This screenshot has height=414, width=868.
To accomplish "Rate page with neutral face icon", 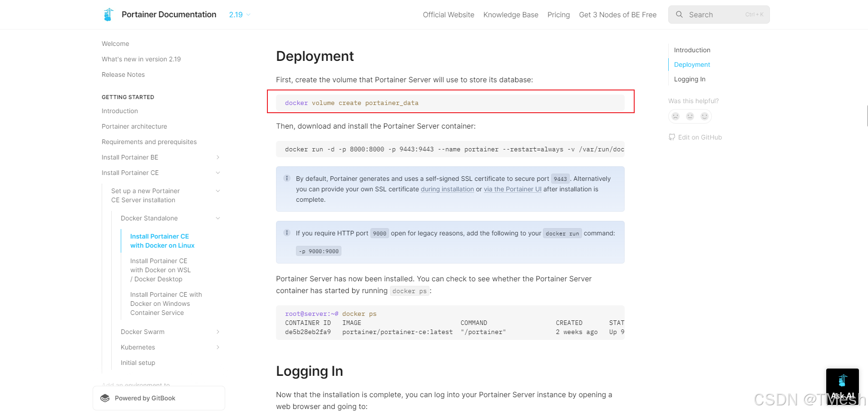I will 690,116.
